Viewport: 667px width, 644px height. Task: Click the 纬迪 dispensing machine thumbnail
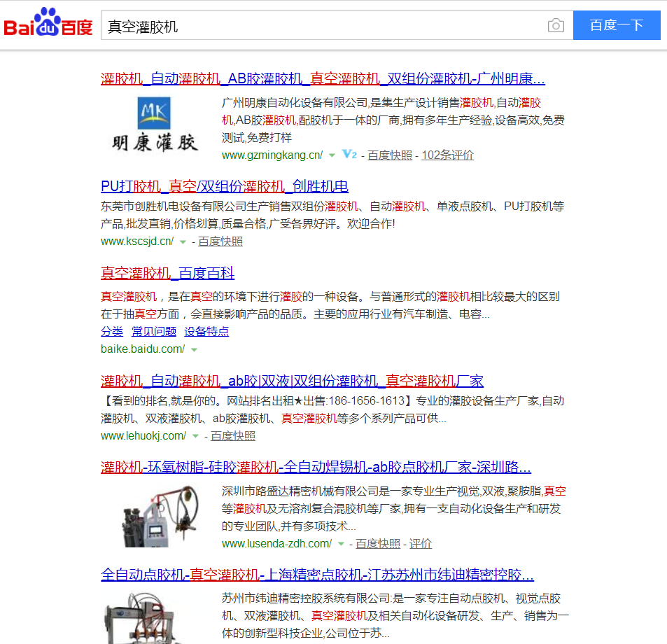tap(144, 618)
